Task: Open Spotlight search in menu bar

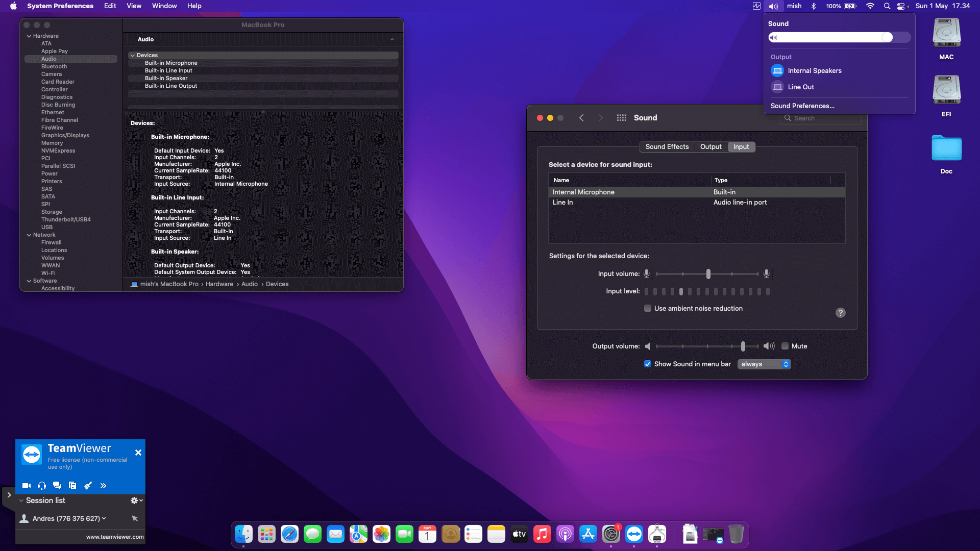Action: tap(887, 6)
